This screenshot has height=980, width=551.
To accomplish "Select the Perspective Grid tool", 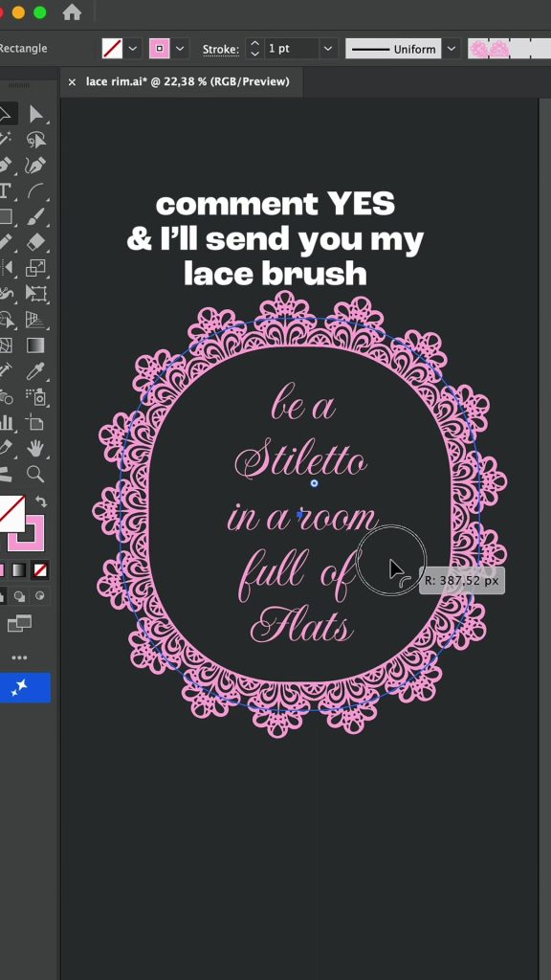I will tap(36, 320).
